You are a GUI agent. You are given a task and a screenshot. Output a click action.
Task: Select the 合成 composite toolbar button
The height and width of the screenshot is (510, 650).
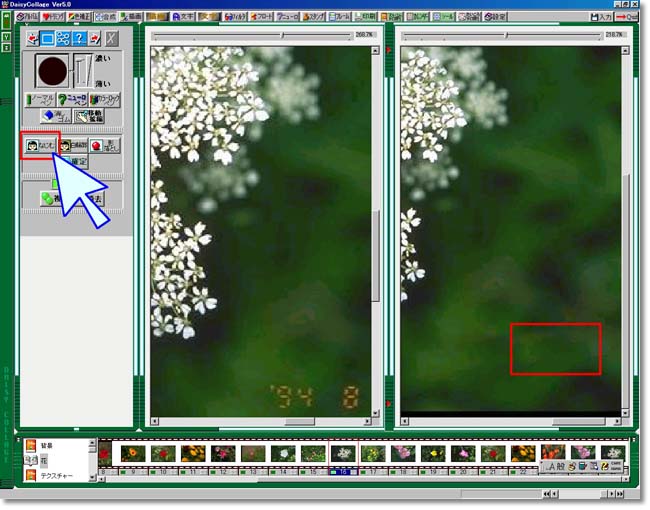click(105, 17)
